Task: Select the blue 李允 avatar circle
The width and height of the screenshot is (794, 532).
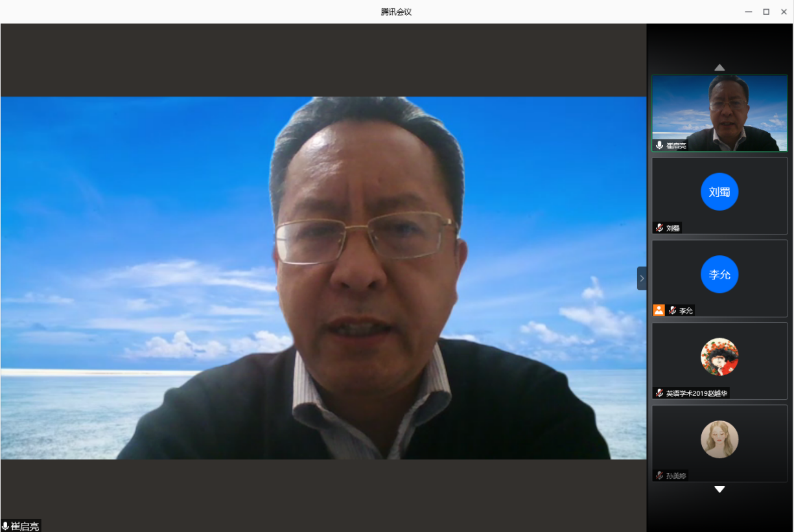Action: click(719, 275)
